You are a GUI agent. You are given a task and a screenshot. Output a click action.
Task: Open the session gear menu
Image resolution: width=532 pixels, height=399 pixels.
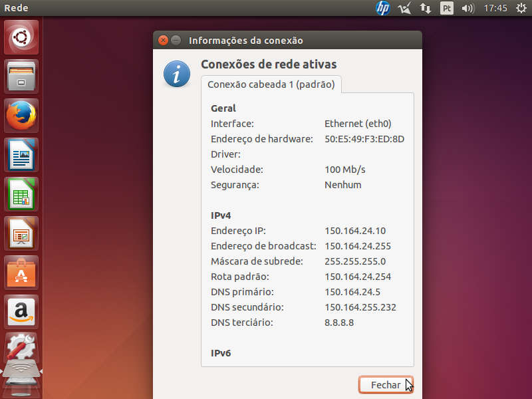(x=521, y=8)
